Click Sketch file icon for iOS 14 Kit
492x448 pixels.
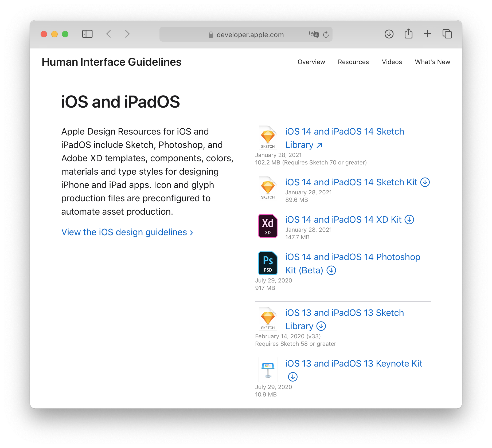click(268, 188)
